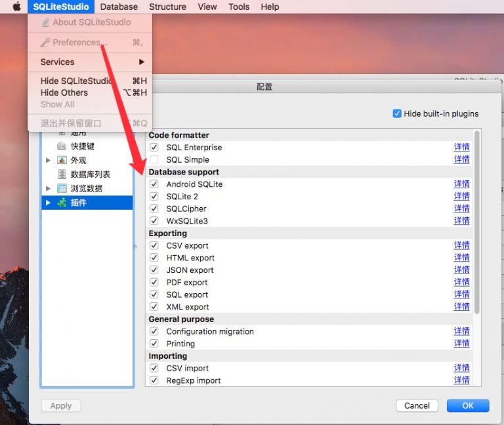Toggle the SQLite 2 checkbox
Viewport: 504px width, 425px height.
coord(154,196)
